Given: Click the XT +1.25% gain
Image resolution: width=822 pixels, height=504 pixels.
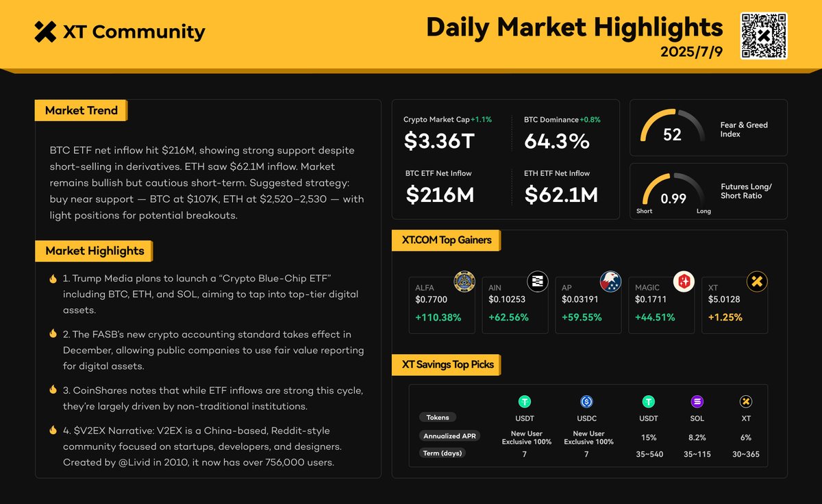Looking at the screenshot, I should 725,318.
